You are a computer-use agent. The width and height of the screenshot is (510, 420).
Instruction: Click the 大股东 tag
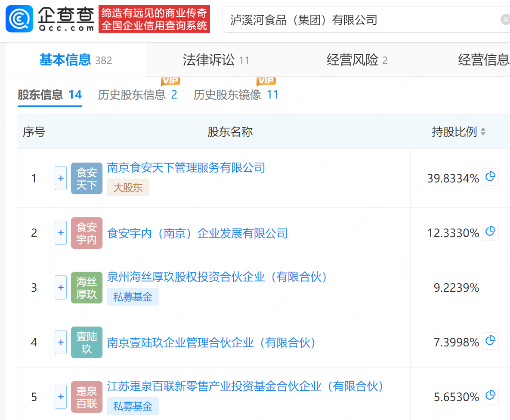[x=128, y=188]
